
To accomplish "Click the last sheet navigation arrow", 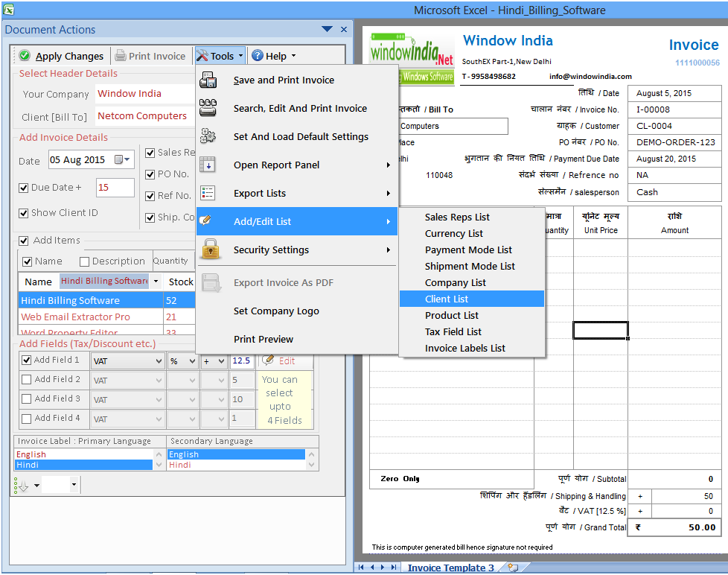I will 394,567.
